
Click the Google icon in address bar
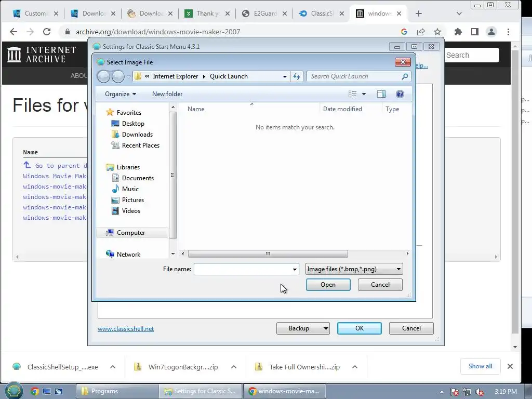tap(404, 32)
